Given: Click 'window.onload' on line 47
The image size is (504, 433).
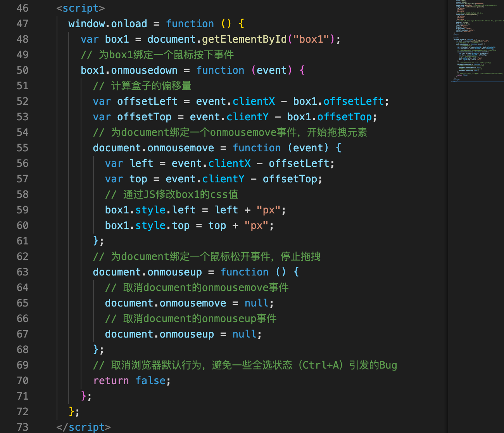Looking at the screenshot, I should coord(108,24).
